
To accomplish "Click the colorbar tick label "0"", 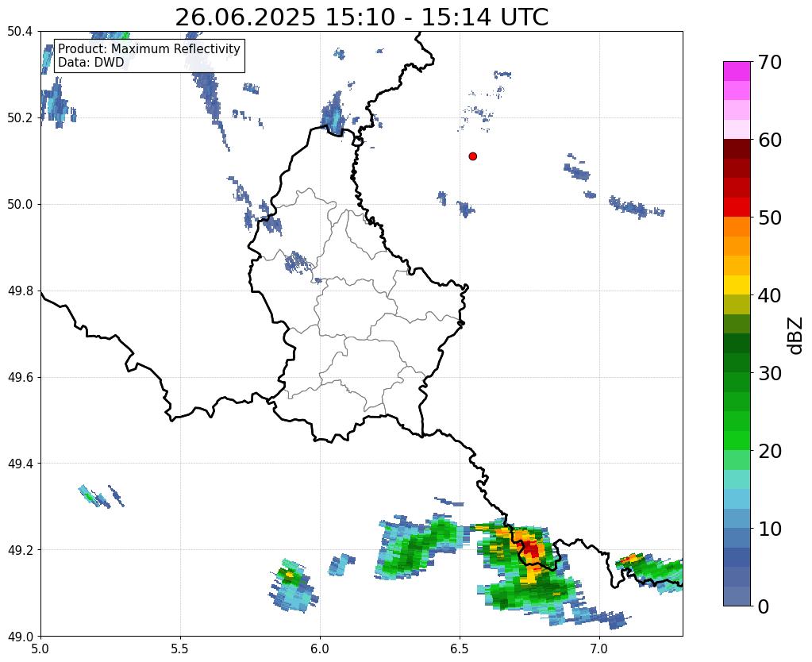I will click(764, 606).
